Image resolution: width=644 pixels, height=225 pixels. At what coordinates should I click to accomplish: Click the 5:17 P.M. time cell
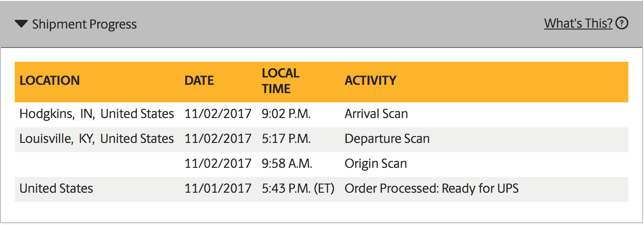(x=286, y=139)
